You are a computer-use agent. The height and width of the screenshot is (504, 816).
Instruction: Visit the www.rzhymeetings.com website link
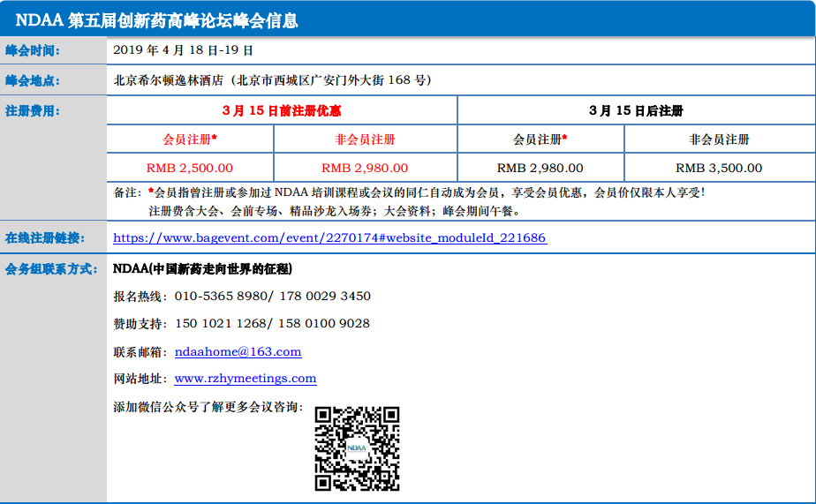tap(246, 379)
